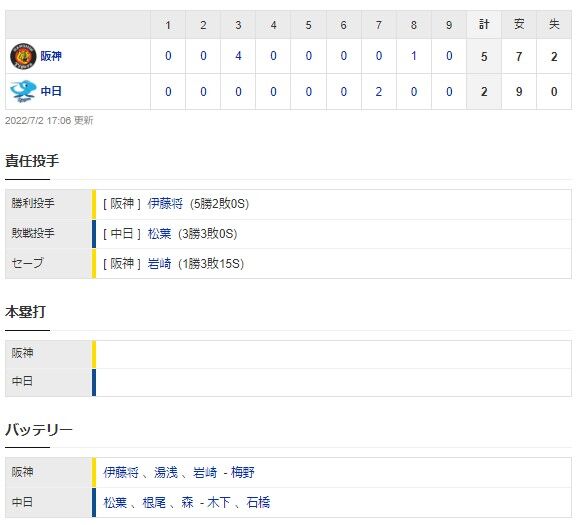Click the Hanshin Tigers team logo
Viewport: 580px width, 525px height.
click(x=23, y=56)
